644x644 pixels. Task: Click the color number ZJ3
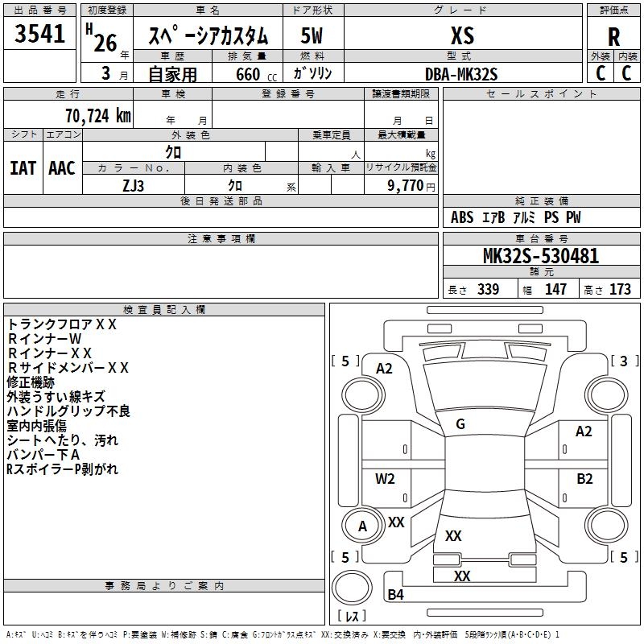pos(134,184)
